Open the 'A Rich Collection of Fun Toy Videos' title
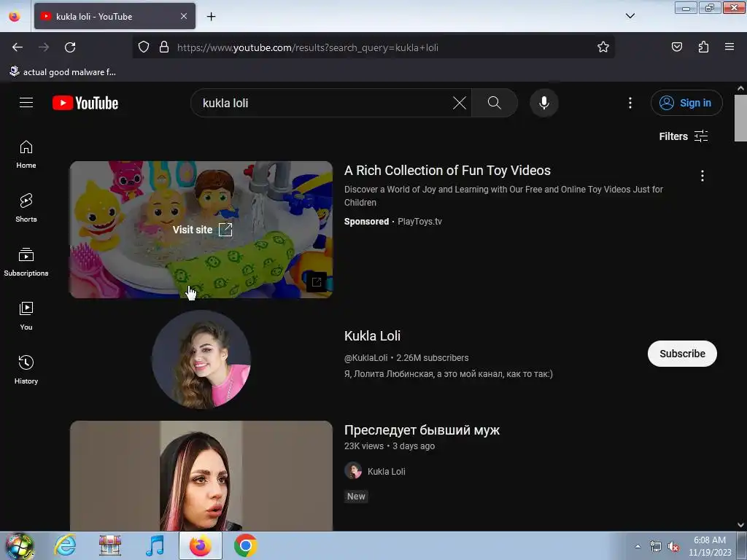This screenshot has height=560, width=747. coord(447,171)
